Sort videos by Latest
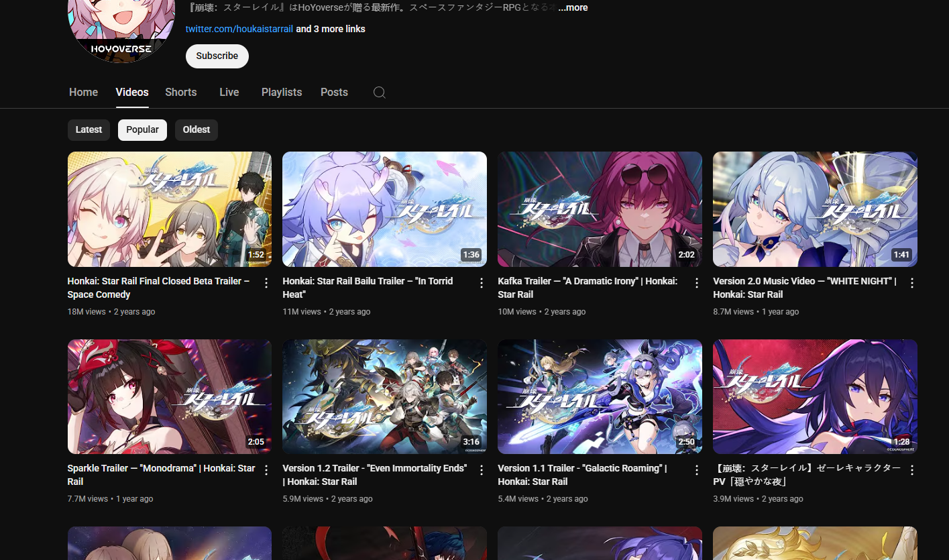The width and height of the screenshot is (949, 560). pyautogui.click(x=89, y=129)
